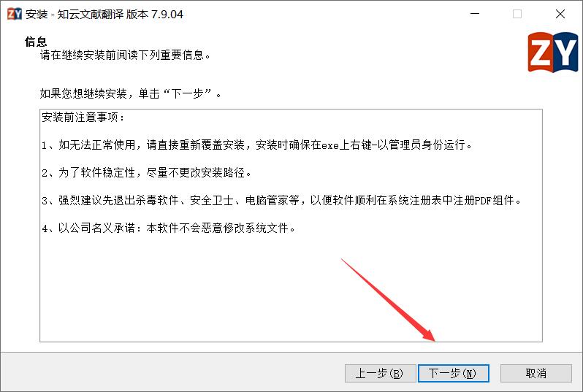
Task: Close the 知云文献翻译 installer window
Action: click(560, 14)
